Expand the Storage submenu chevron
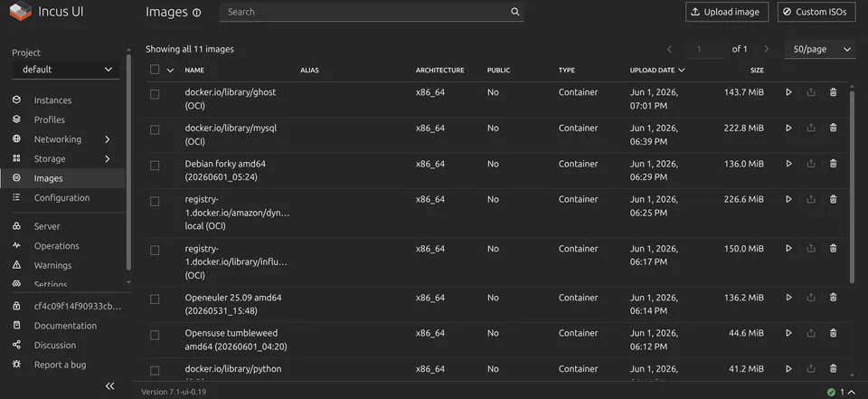 (x=108, y=159)
